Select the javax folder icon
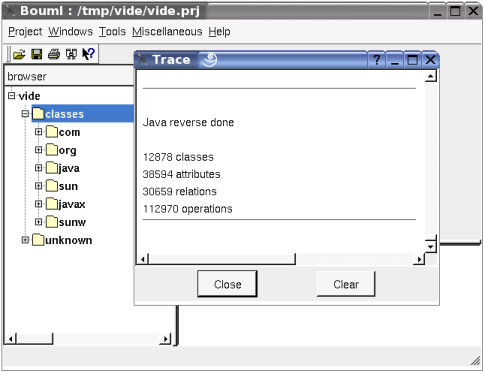This screenshot has width=485, height=374. point(52,204)
